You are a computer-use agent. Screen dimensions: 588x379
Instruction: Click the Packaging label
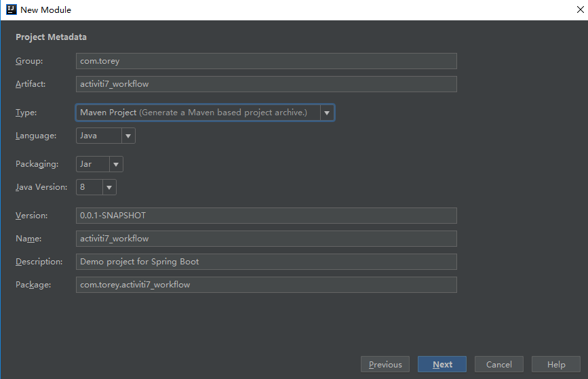pyautogui.click(x=37, y=164)
